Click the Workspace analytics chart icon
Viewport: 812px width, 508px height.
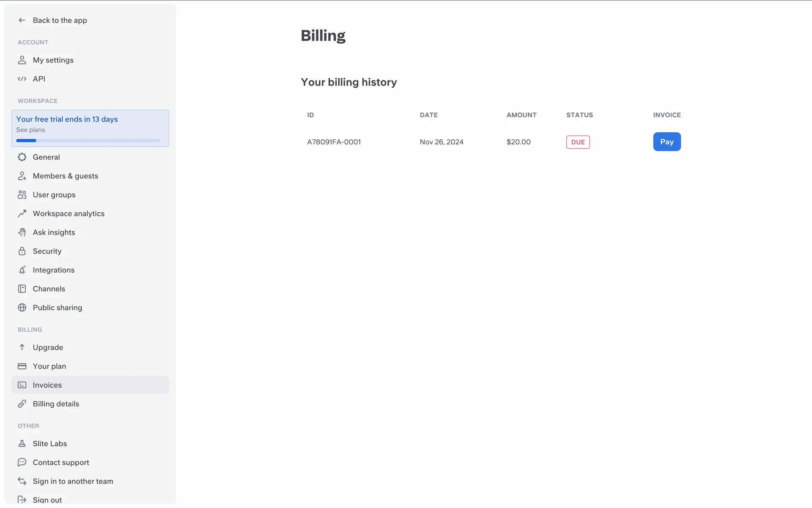[x=22, y=214]
